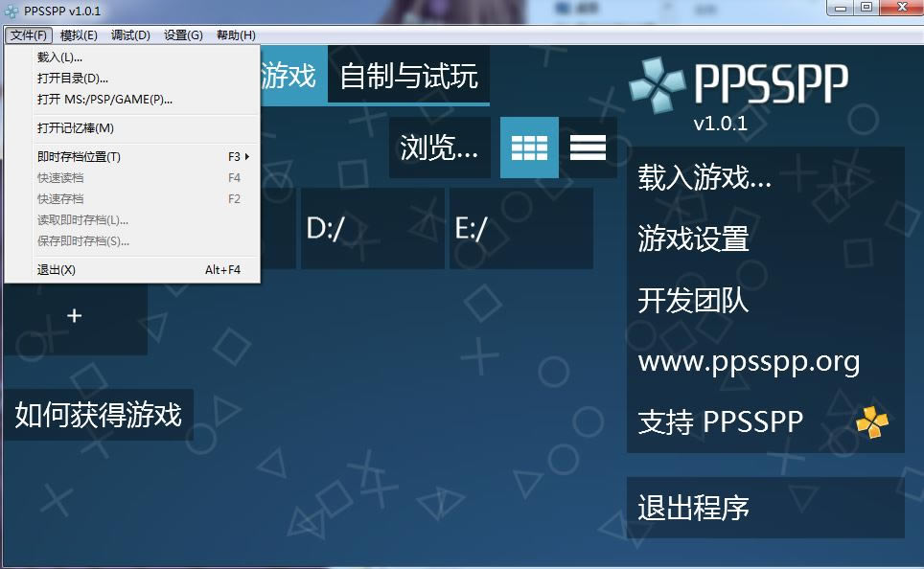
Task: Select 打开目录(D)... menu entry
Action: coord(73,78)
